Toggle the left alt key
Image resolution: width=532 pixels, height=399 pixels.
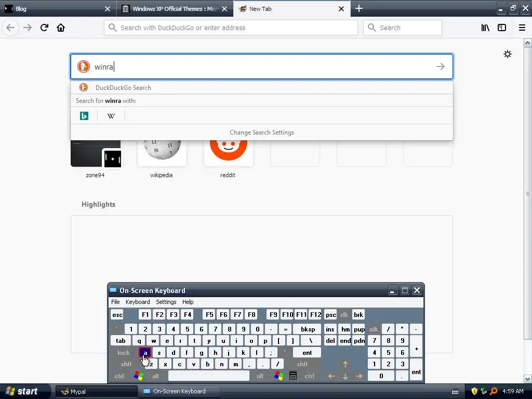(x=155, y=376)
